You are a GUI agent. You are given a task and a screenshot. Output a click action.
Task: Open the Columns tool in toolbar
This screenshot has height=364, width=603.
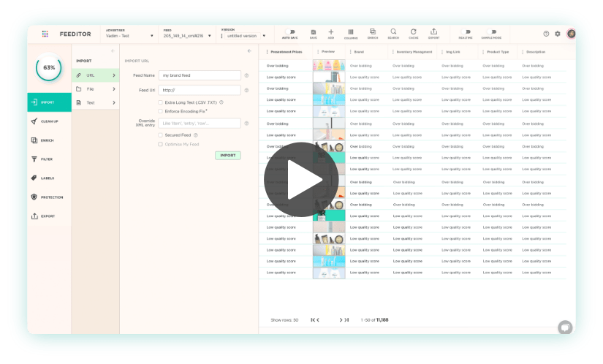coord(351,33)
